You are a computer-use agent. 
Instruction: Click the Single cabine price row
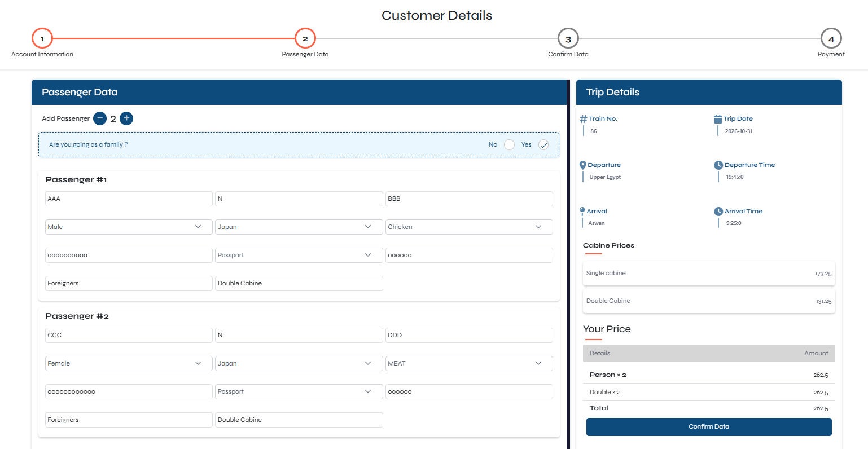tap(709, 273)
